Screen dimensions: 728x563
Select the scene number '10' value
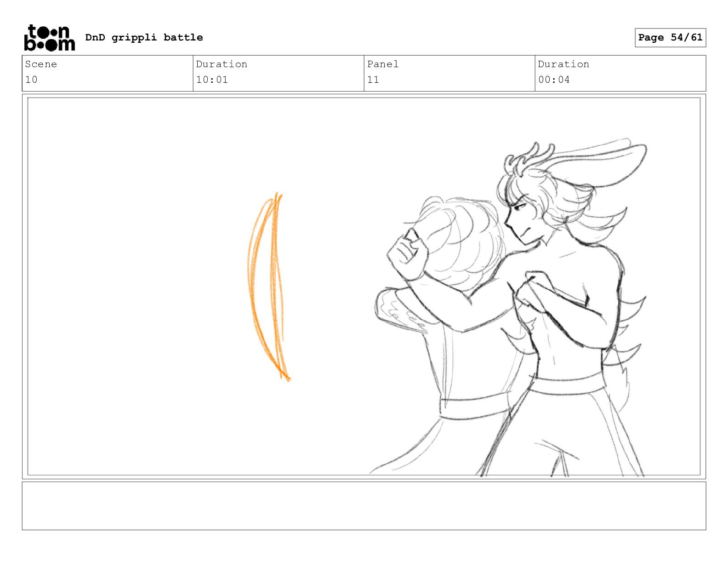click(31, 80)
